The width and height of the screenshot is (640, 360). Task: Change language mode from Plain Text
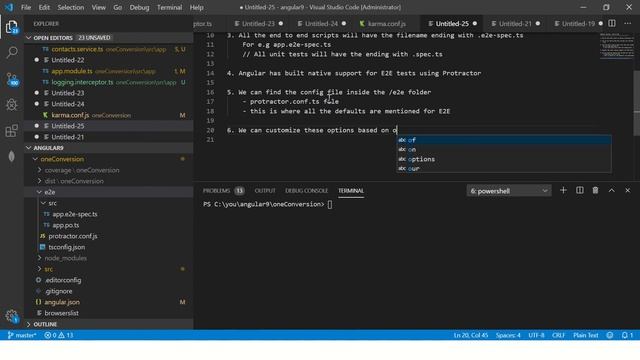[x=585, y=335]
